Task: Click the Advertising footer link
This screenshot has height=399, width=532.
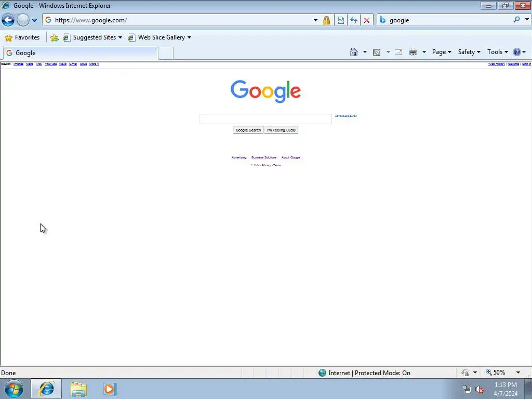Action: [x=239, y=157]
